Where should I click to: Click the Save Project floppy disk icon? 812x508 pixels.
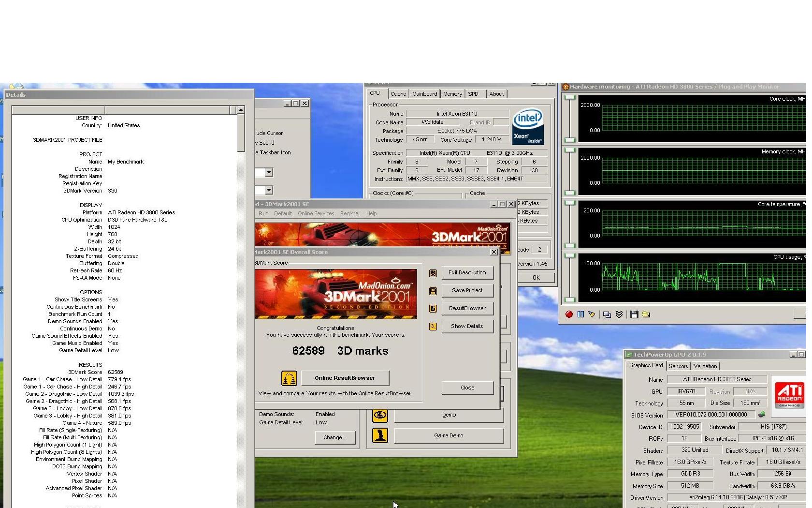(433, 291)
